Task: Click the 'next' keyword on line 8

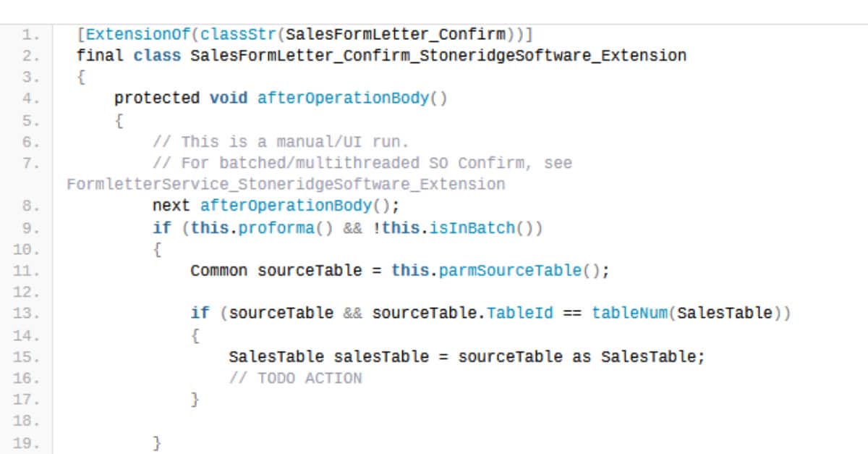Action: [x=171, y=206]
